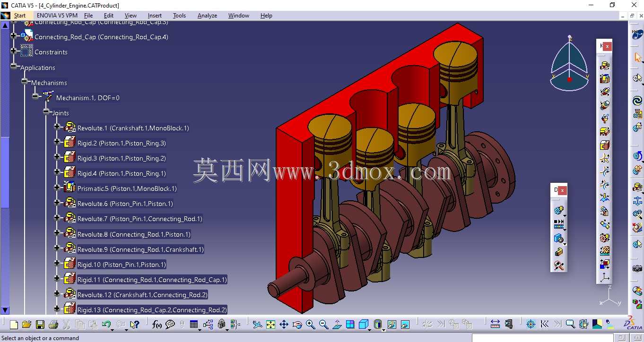Collapse the Mechanisms node

click(x=25, y=81)
